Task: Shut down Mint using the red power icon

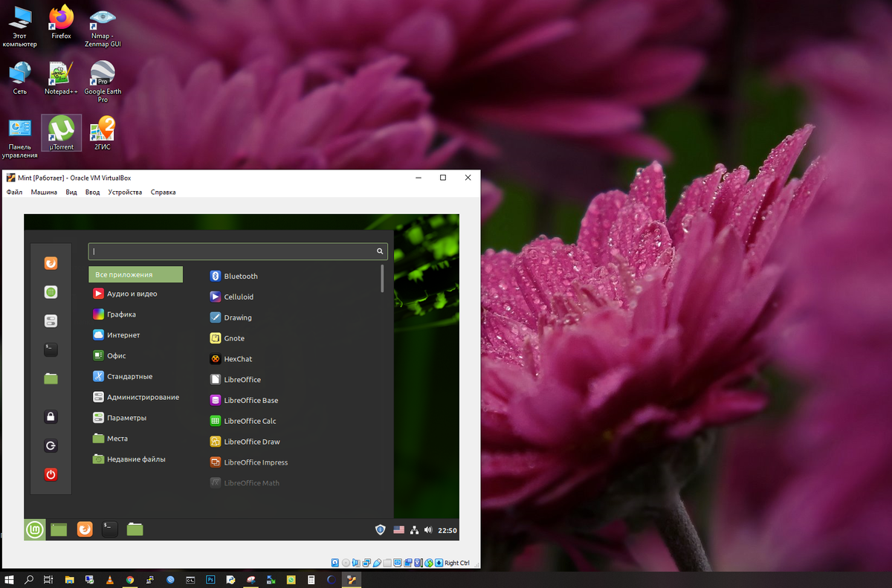Action: pyautogui.click(x=51, y=474)
